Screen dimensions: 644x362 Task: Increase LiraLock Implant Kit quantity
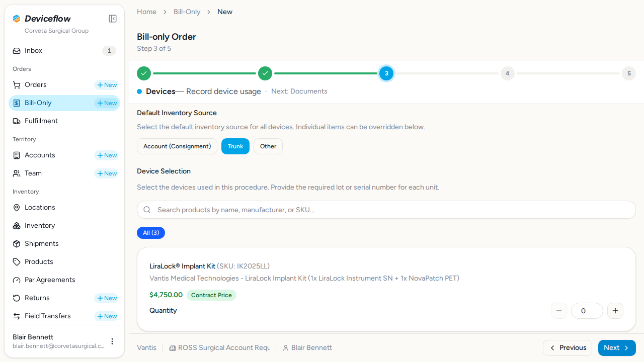pyautogui.click(x=615, y=311)
